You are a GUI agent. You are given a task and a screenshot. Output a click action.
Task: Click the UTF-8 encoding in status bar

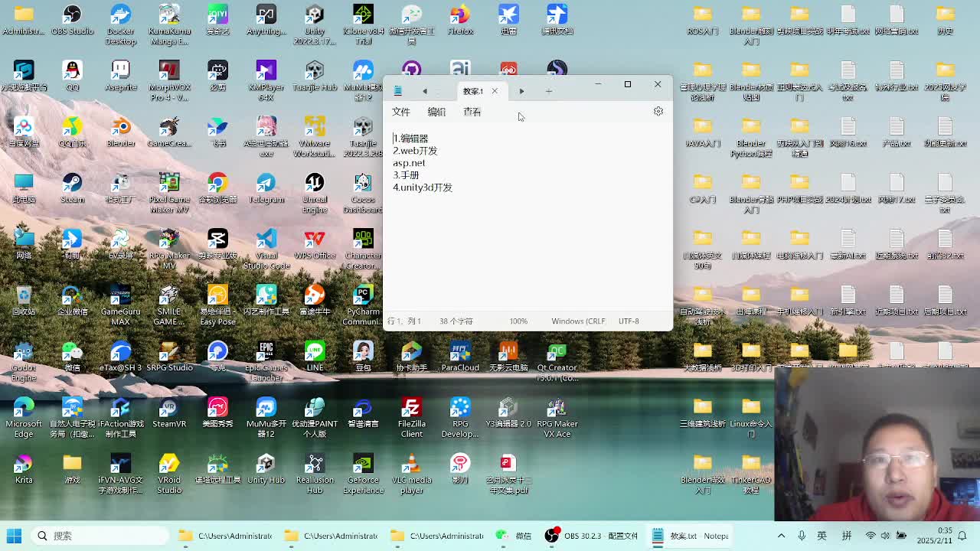[629, 321]
